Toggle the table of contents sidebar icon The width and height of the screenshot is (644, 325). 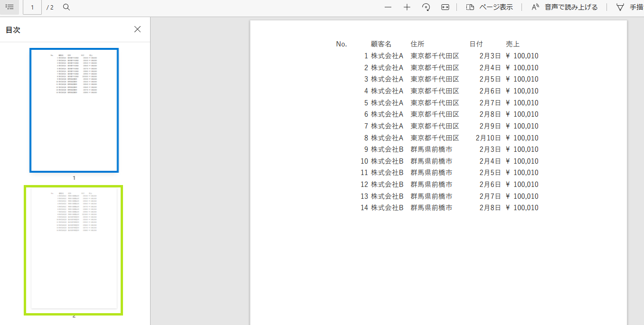pyautogui.click(x=9, y=7)
